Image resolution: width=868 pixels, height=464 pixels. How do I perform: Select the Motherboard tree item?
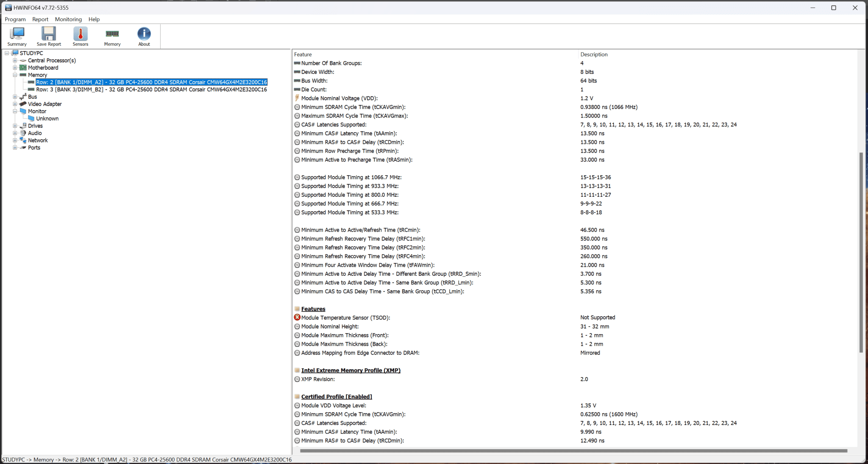43,68
